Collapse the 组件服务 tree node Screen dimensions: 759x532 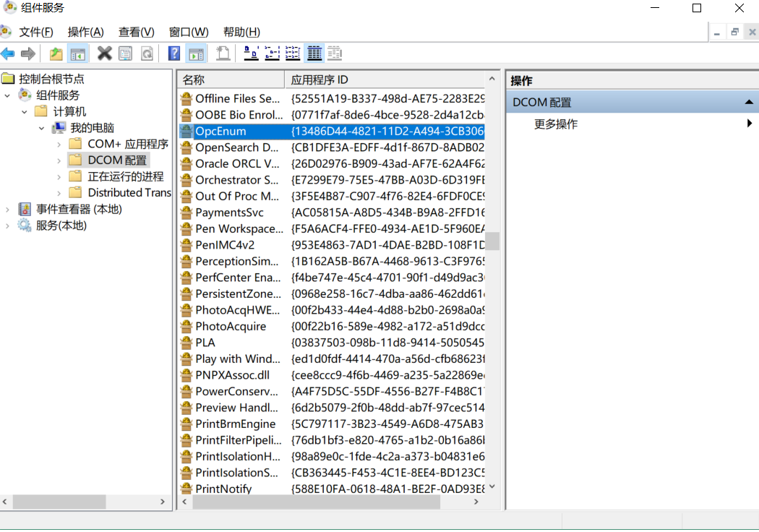pyautogui.click(x=7, y=96)
